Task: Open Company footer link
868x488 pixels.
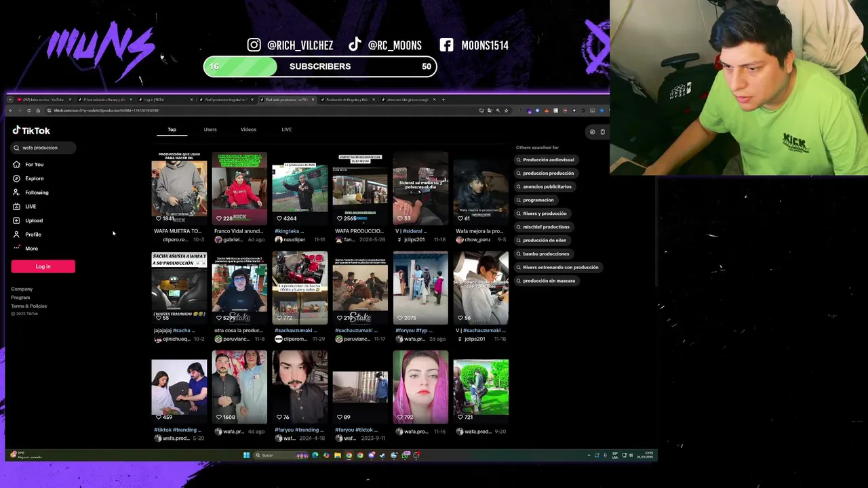Action: click(x=22, y=289)
